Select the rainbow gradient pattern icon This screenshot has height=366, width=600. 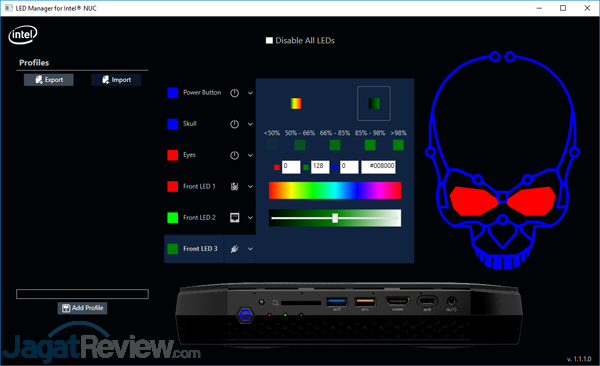[x=296, y=103]
